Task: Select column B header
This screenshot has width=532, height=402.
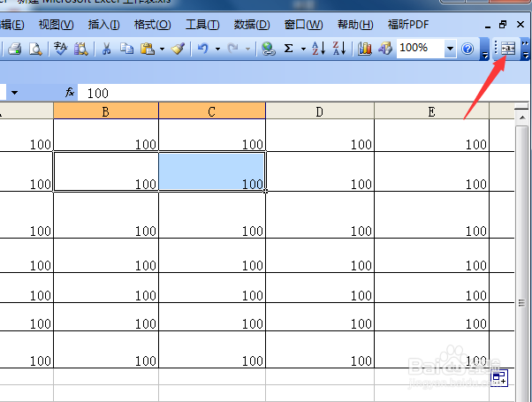Action: (x=106, y=111)
